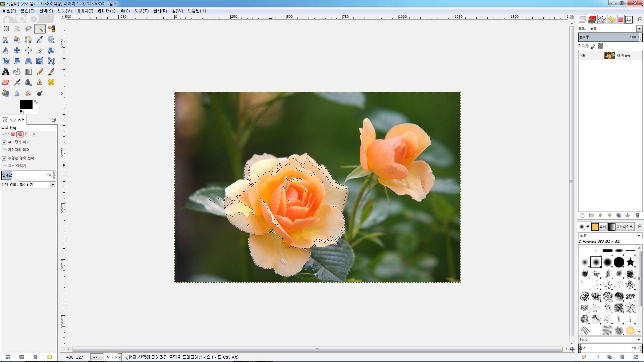Select the Bucket Fill tool
644x362 pixels.
(17, 72)
